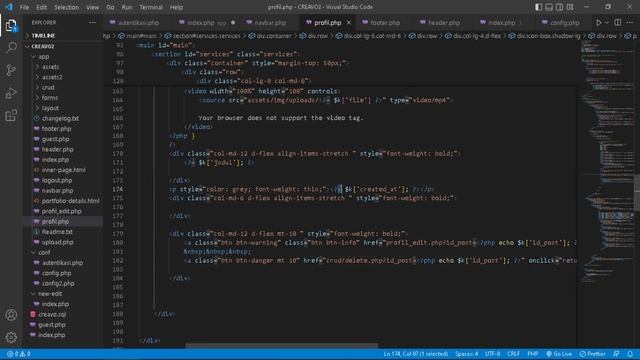
Task: Open guest.php under app folder
Action: pyautogui.click(x=55, y=139)
